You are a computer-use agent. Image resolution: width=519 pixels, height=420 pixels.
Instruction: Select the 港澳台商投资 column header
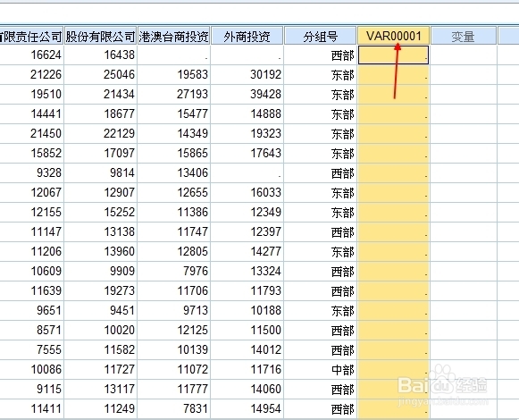point(173,36)
